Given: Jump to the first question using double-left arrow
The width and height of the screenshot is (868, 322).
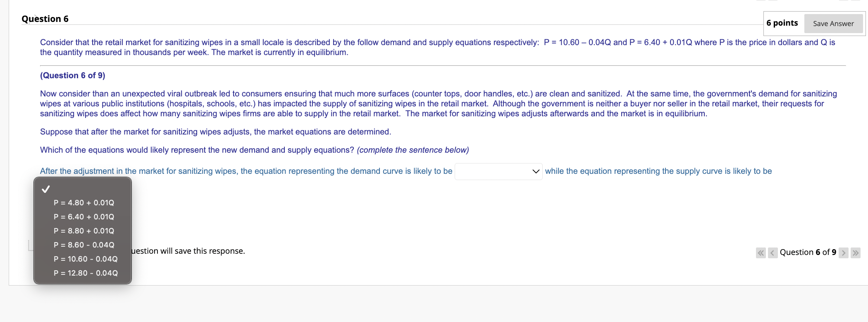Looking at the screenshot, I should pyautogui.click(x=761, y=253).
